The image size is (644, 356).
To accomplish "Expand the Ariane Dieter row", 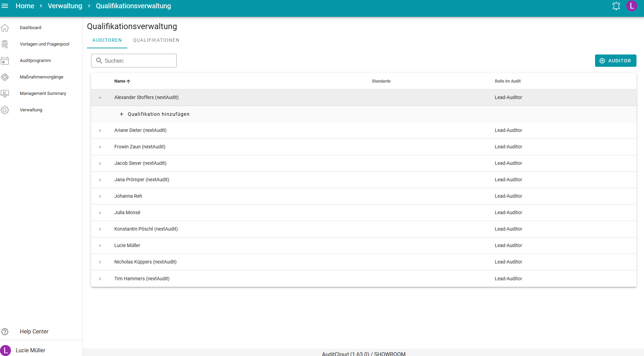I will coord(100,131).
